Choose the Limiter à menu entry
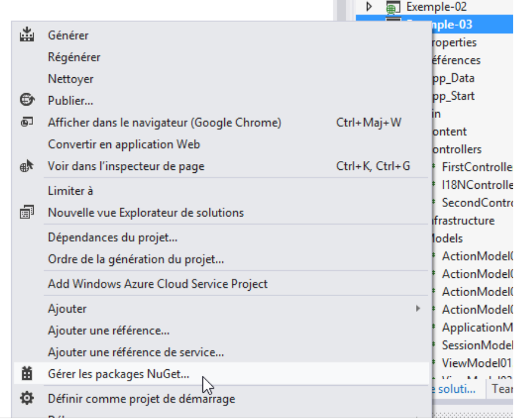 (x=70, y=191)
